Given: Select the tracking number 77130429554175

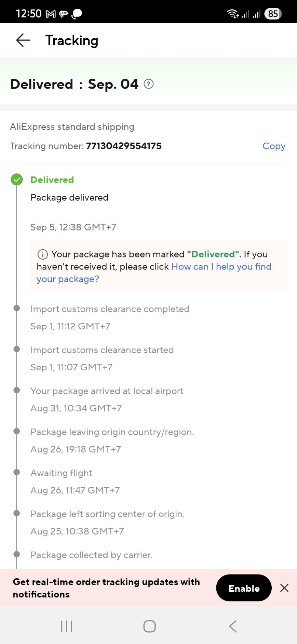Looking at the screenshot, I should [x=124, y=146].
